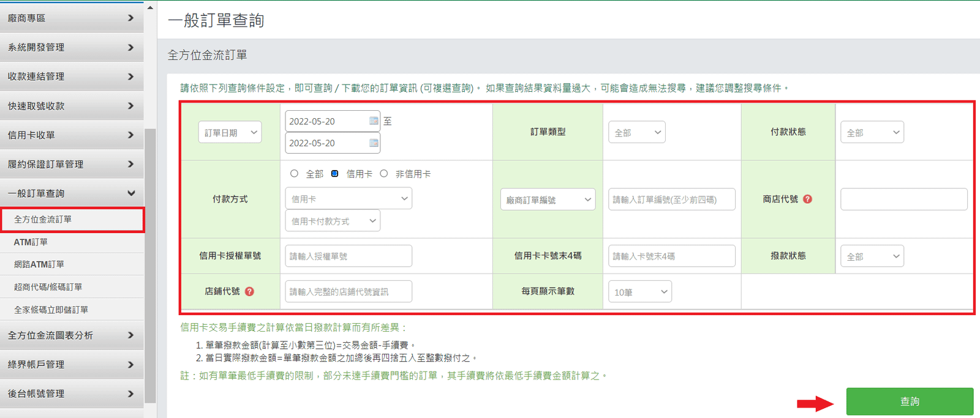This screenshot has width=980, height=418.
Task: Expand the 信用卡收單 sidebar menu
Action: point(72,135)
